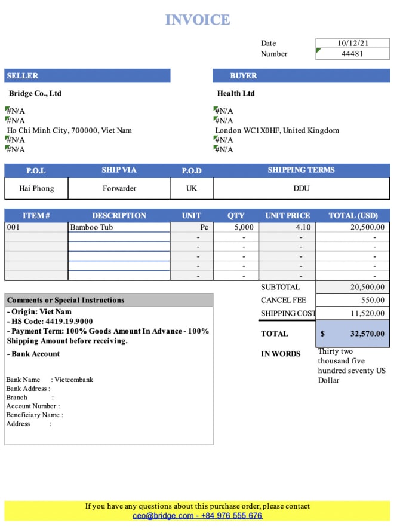Select the Payment Term instruction text
The height and width of the screenshot is (532, 406).
(108, 336)
